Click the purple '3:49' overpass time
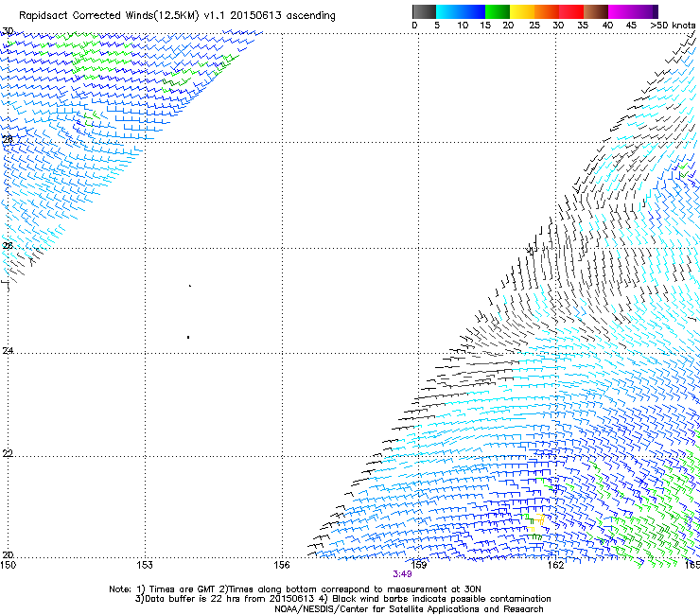This screenshot has height=615, width=700. point(402,574)
